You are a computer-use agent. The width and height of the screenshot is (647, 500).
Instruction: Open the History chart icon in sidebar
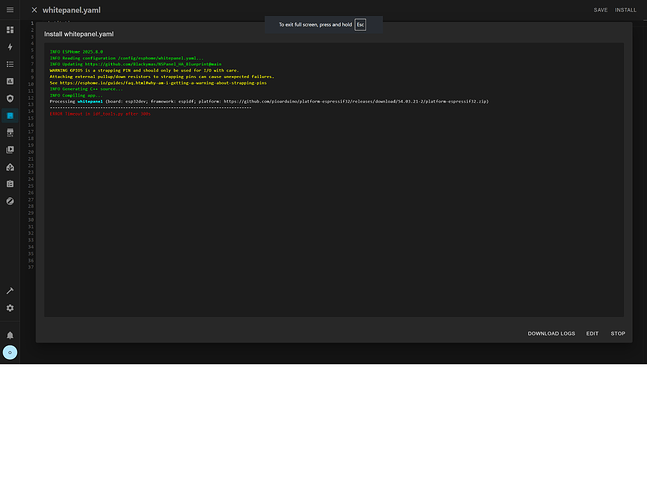click(x=10, y=81)
